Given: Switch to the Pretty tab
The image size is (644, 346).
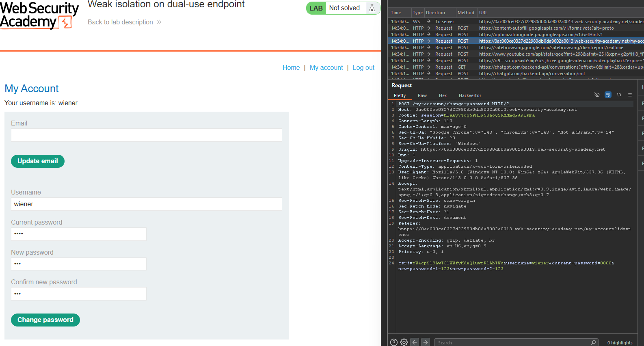Looking at the screenshot, I should [x=400, y=95].
